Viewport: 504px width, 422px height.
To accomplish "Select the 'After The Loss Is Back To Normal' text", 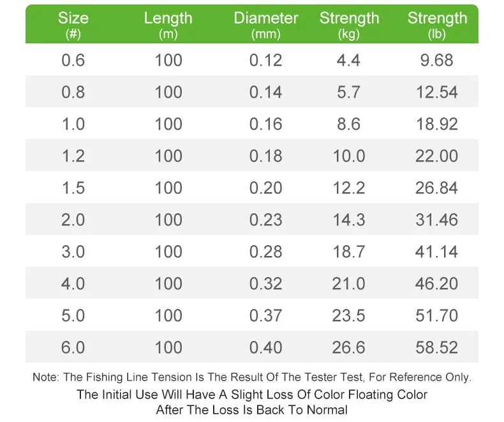I will tap(252, 410).
